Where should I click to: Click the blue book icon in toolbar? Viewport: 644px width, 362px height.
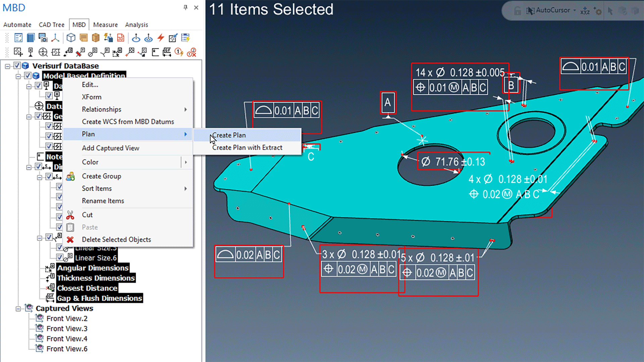(31, 38)
